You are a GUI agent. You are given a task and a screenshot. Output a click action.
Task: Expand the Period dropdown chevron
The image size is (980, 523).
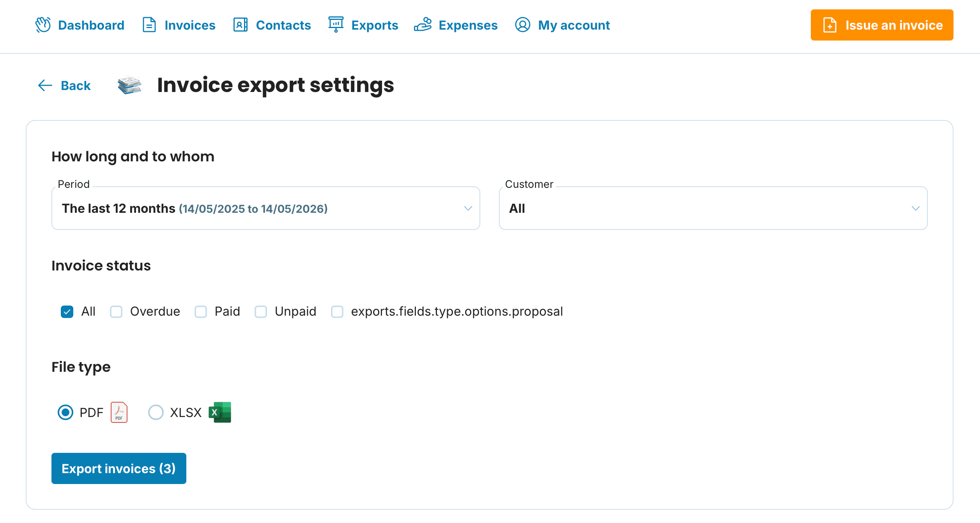pyautogui.click(x=468, y=208)
